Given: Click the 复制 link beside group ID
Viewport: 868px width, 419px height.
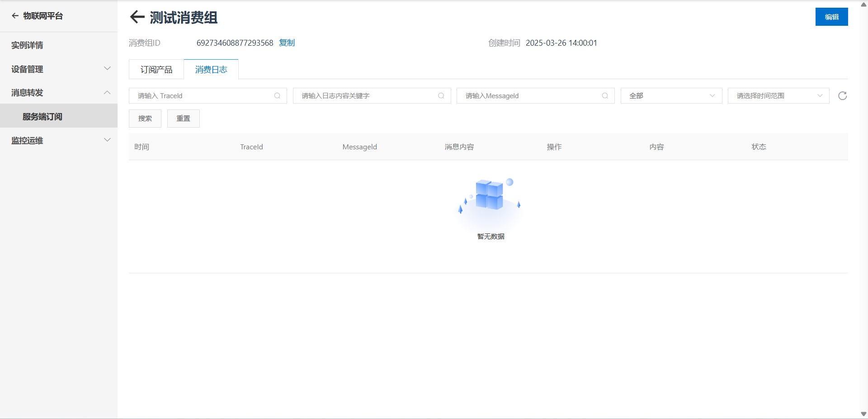Looking at the screenshot, I should pos(287,43).
